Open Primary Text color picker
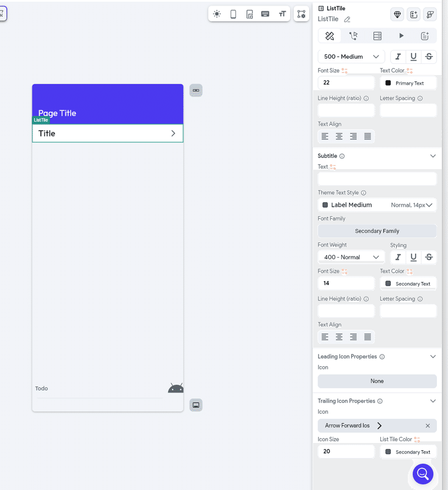This screenshot has width=448, height=490. tap(408, 83)
